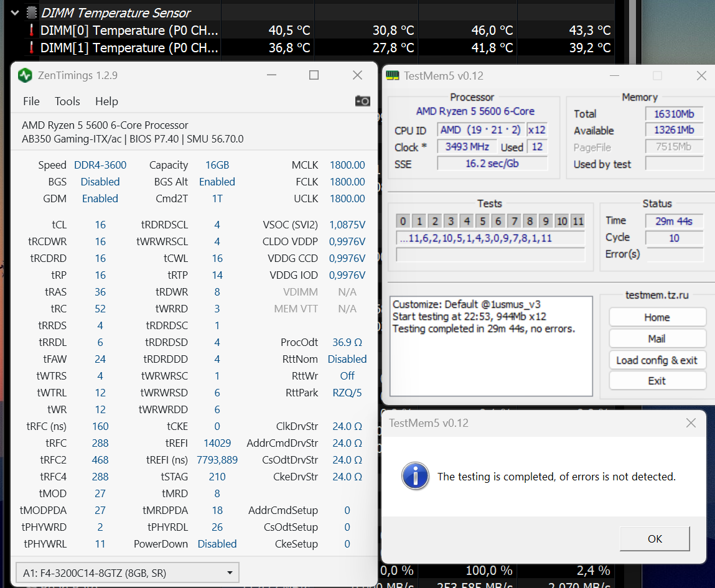715x588 pixels.
Task: Click the log line 'Testing completed in 29m 44s, no errors.'
Action: pyautogui.click(x=484, y=329)
